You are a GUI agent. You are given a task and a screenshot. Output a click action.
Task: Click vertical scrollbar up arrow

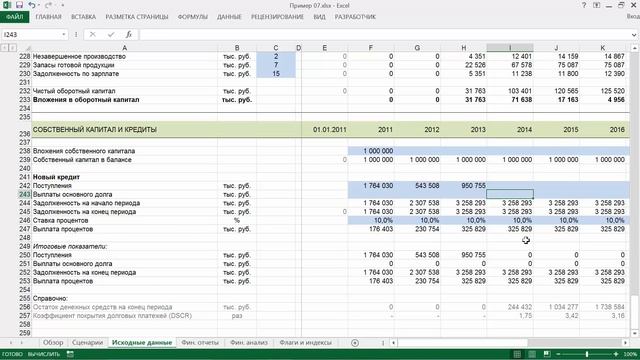click(x=634, y=48)
